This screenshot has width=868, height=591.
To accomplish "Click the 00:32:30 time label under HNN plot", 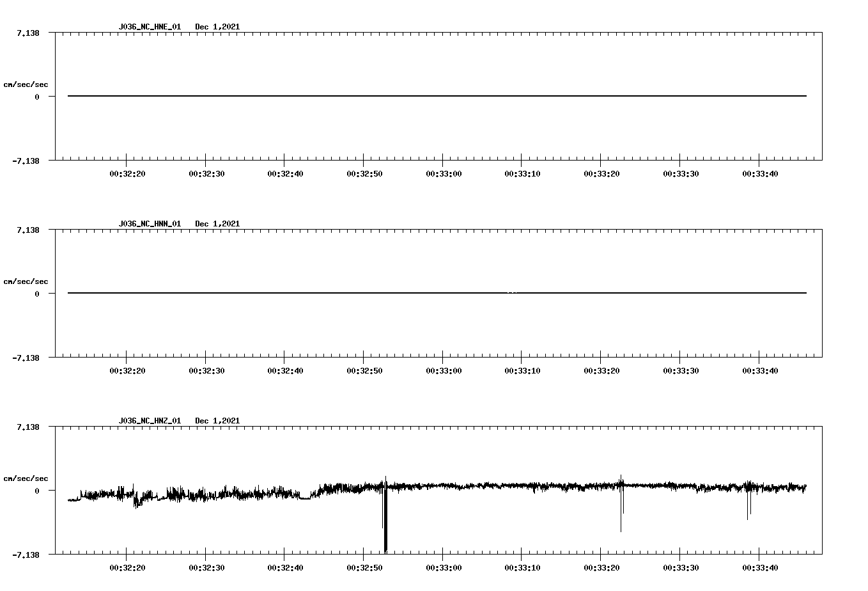I will coord(206,371).
